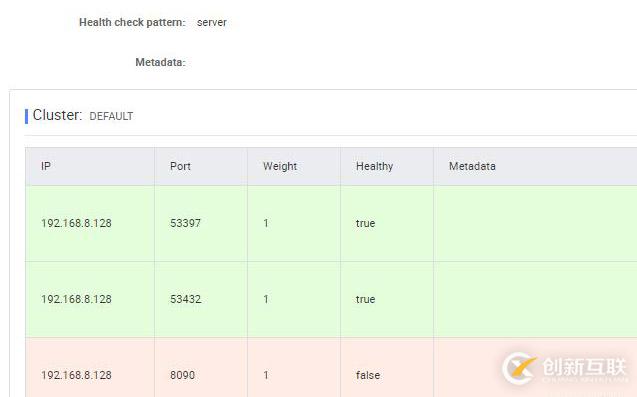Select weight in the 53432 row
The image size is (637, 397).
(266, 299)
